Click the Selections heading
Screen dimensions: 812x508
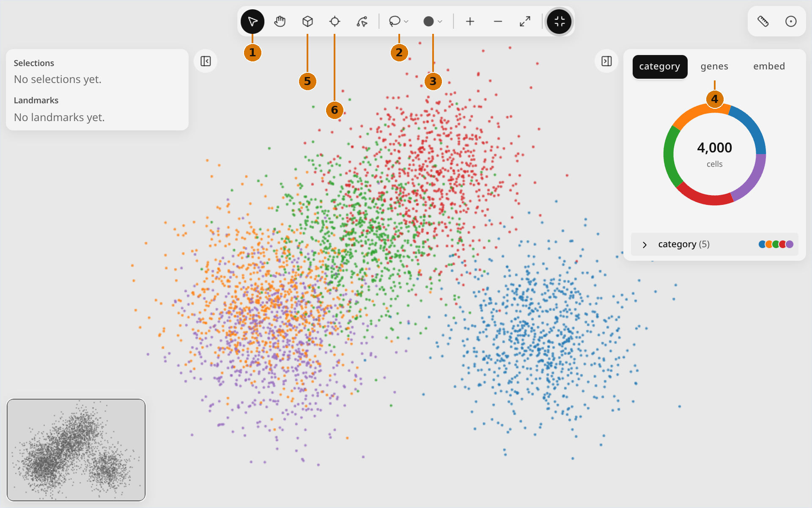[34, 63]
